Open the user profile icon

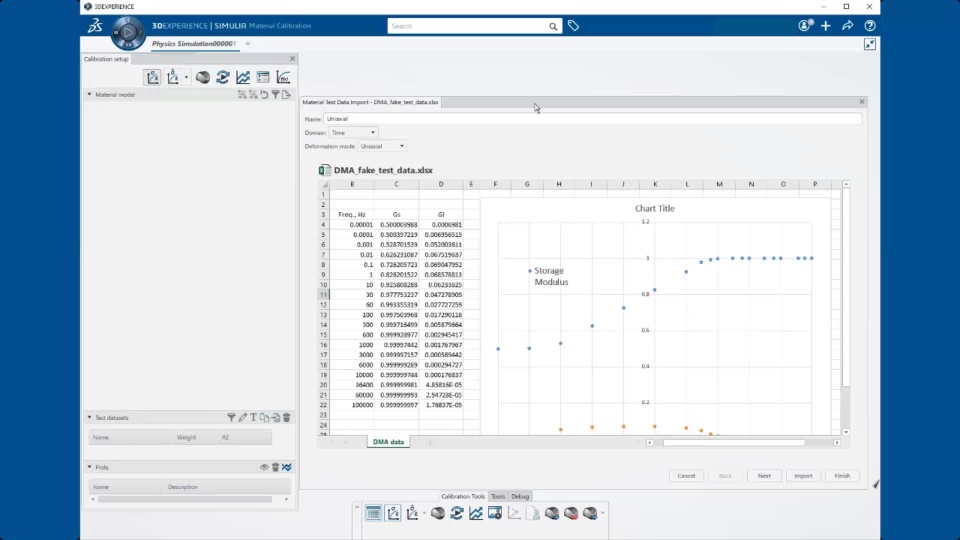click(805, 26)
